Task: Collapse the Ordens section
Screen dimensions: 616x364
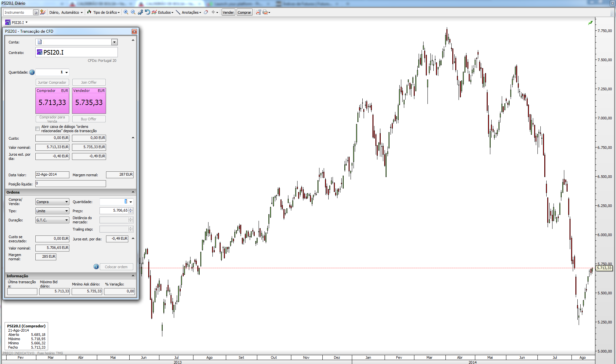Action: point(133,192)
